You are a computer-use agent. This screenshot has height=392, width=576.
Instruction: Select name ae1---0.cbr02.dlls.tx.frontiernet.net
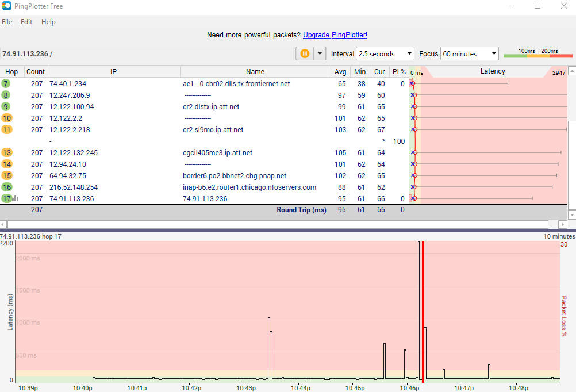pos(237,84)
